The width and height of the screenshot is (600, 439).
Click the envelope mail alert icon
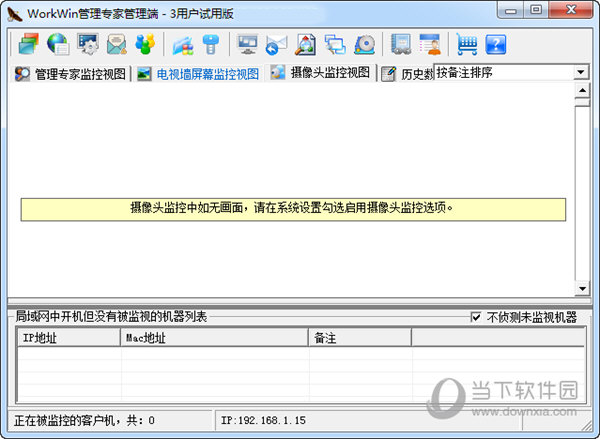[x=117, y=44]
